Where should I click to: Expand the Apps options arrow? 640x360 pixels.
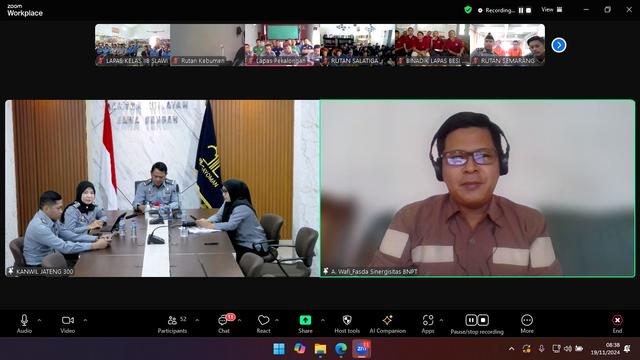[441, 320]
